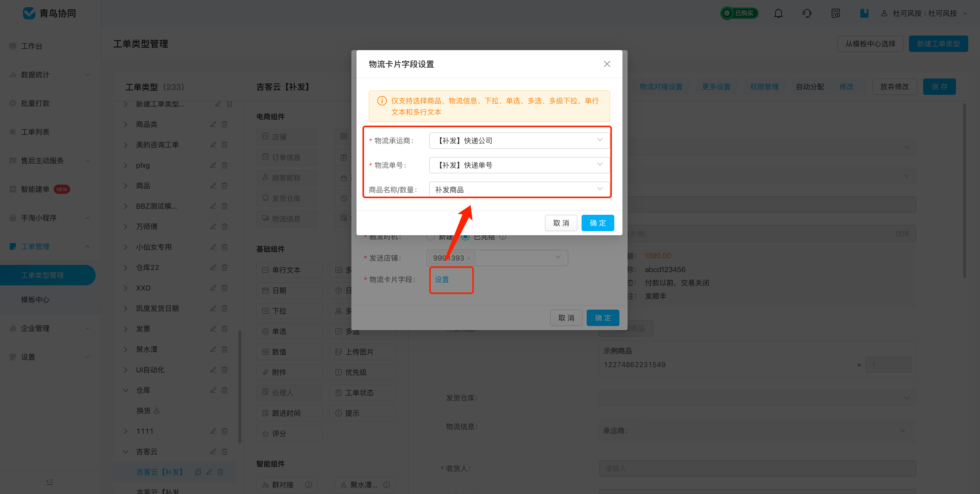Edit the 1111 ticket type
Viewport: 980px width, 494px height.
[214, 431]
